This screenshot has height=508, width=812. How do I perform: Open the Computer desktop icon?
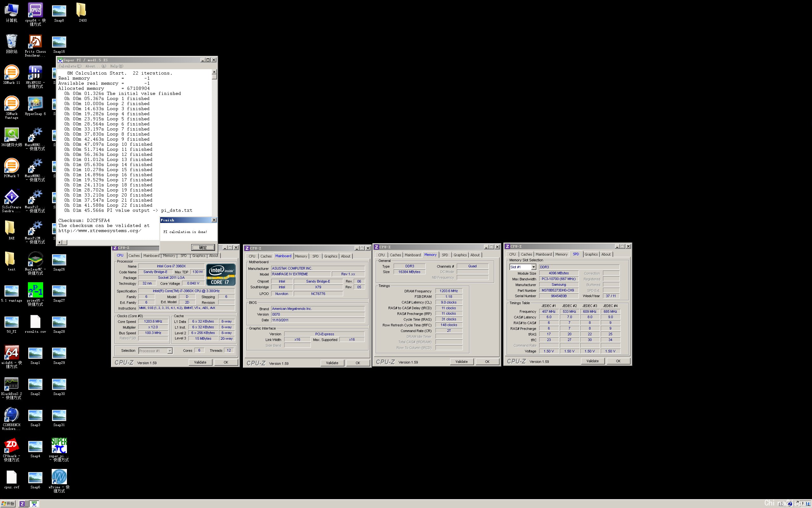(11, 13)
